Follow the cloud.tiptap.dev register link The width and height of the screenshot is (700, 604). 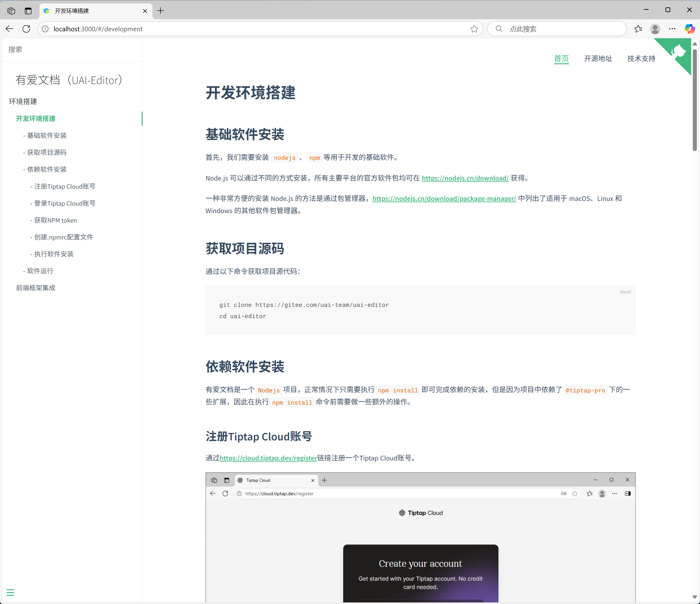click(x=268, y=458)
